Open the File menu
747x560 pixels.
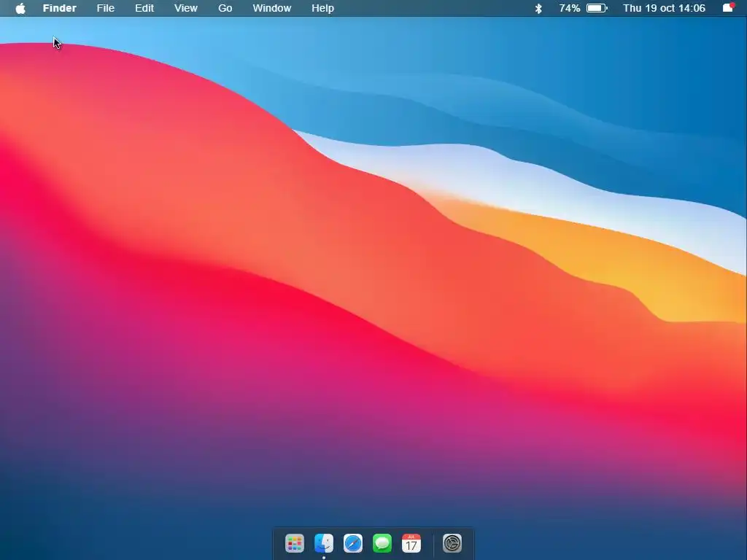105,8
